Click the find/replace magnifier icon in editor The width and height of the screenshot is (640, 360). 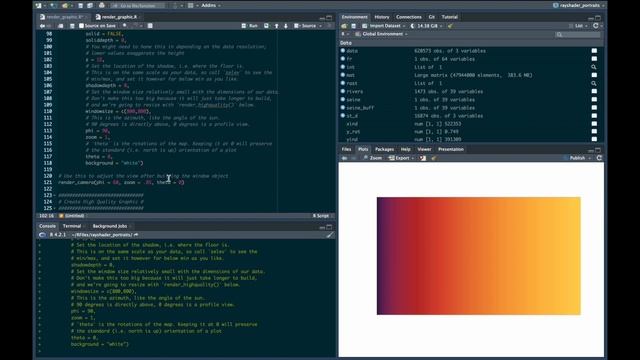tap(124, 26)
